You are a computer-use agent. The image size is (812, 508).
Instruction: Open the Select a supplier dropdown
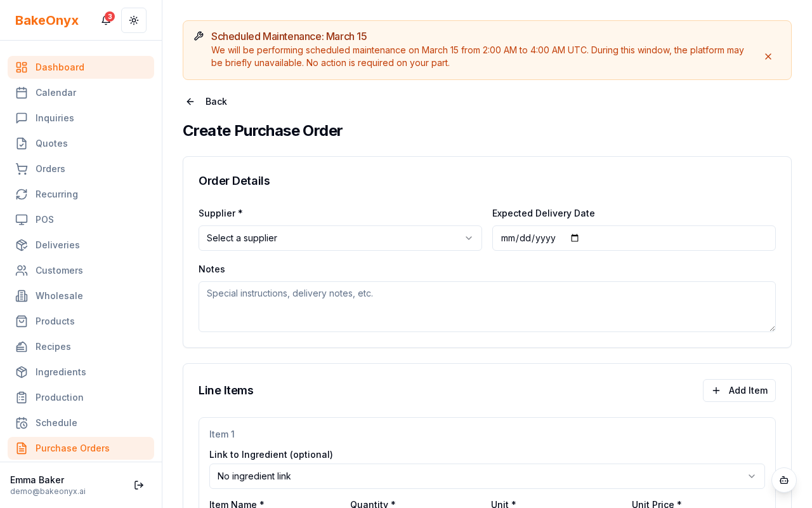[340, 238]
